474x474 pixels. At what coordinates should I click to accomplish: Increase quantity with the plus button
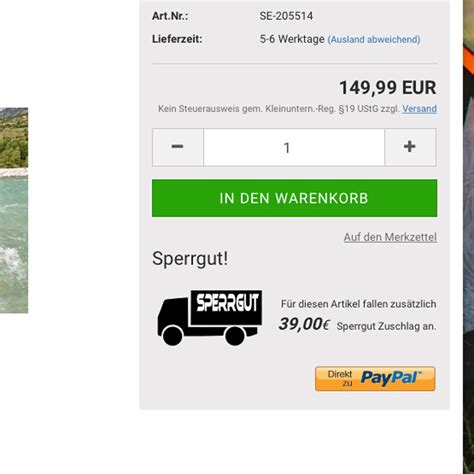click(x=410, y=147)
